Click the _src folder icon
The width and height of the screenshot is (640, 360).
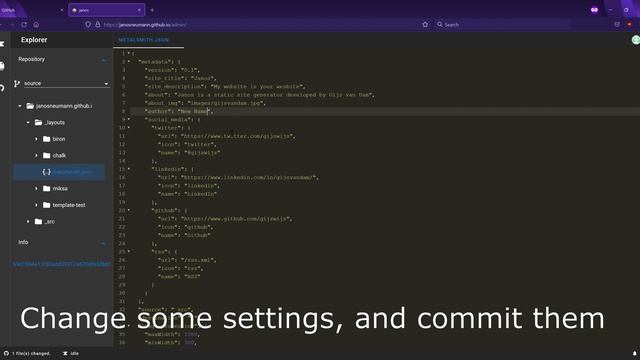[38, 222]
